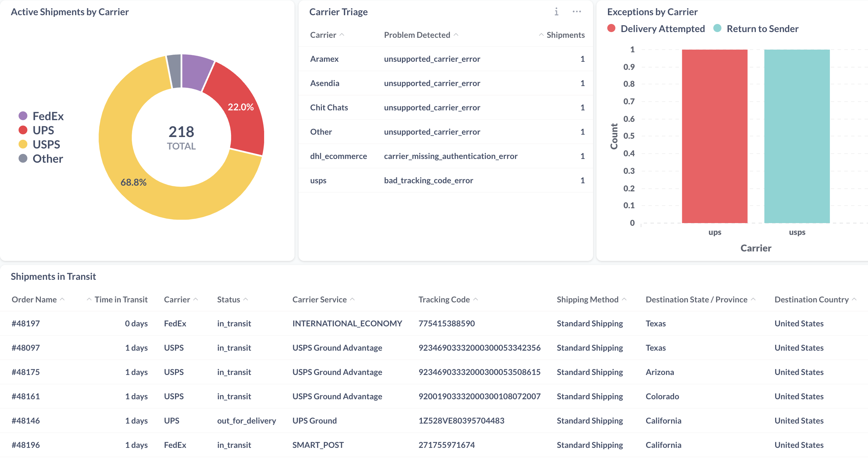Screen dimensions: 868x459
Task: Sort transit table by Tracking Code
Action: tap(444, 299)
